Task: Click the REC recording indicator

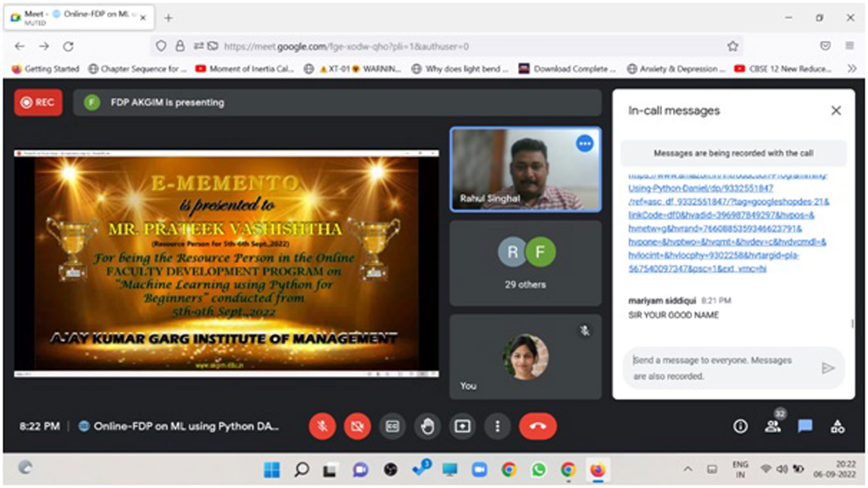Action: 38,102
